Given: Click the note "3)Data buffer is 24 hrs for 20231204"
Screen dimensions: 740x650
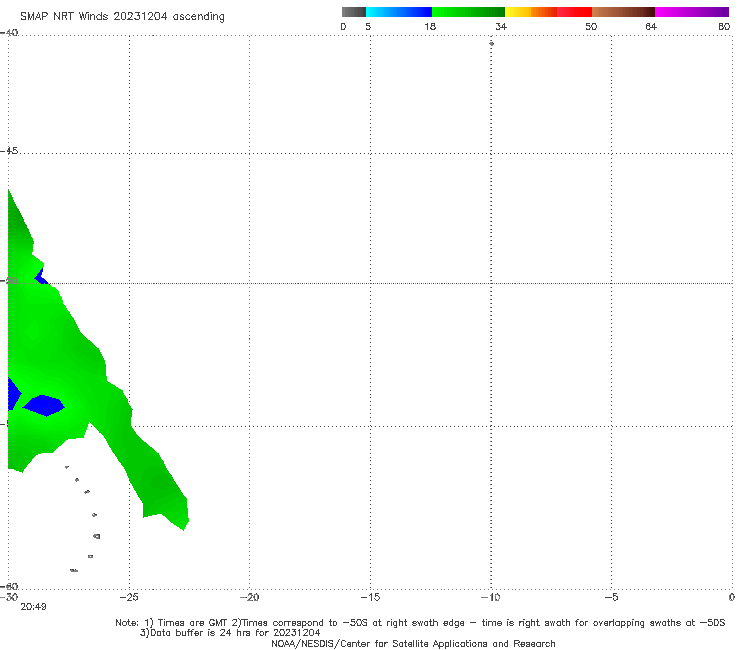Looking at the screenshot, I should point(230,633).
